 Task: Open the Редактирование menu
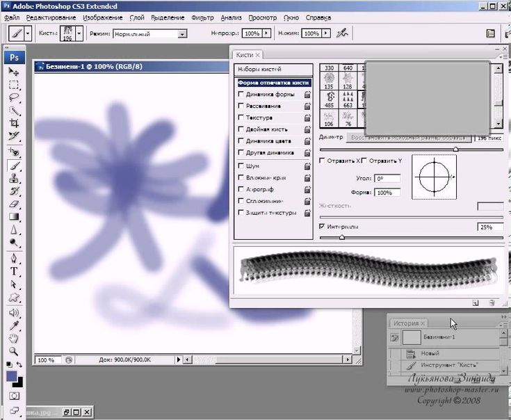pyautogui.click(x=51, y=17)
